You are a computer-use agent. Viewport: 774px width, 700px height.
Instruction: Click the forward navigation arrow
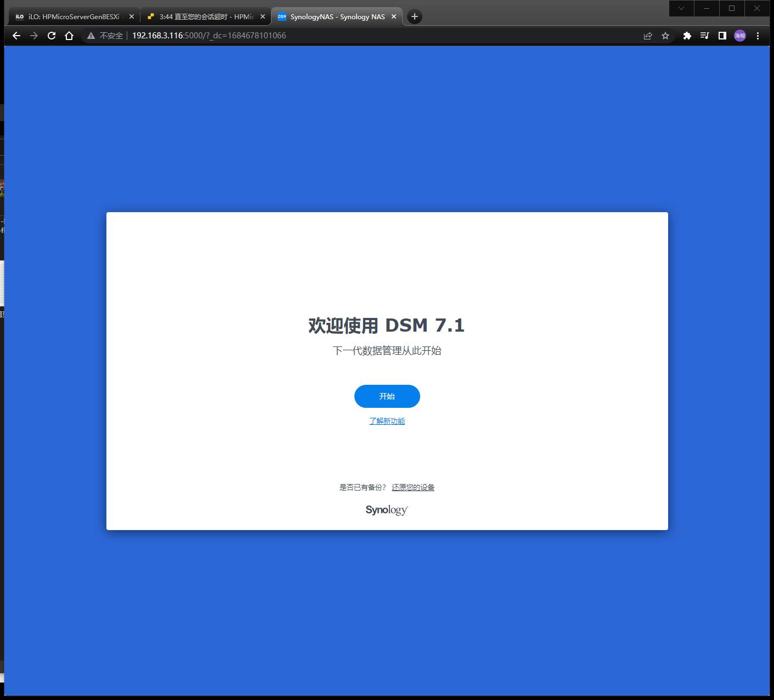[34, 36]
